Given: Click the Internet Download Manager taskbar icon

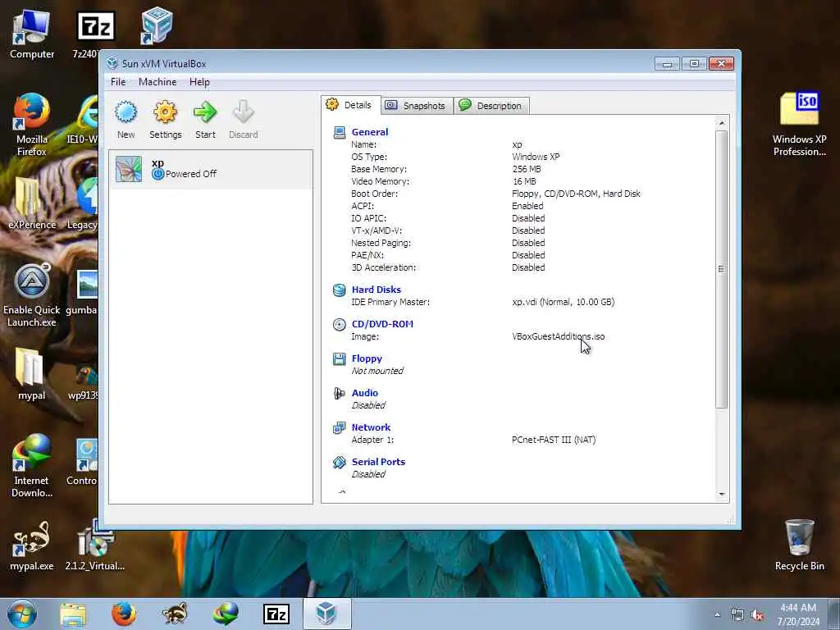Looking at the screenshot, I should pyautogui.click(x=226, y=614).
